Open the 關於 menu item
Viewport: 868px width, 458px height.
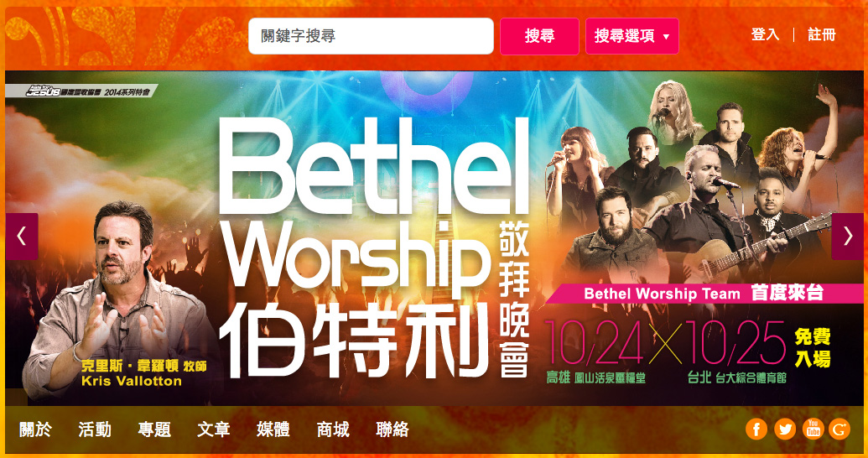[35, 429]
